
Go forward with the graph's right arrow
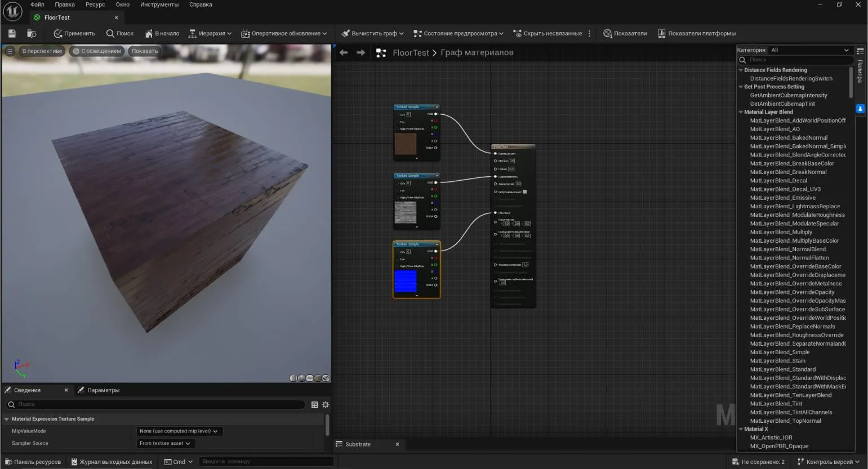point(361,53)
